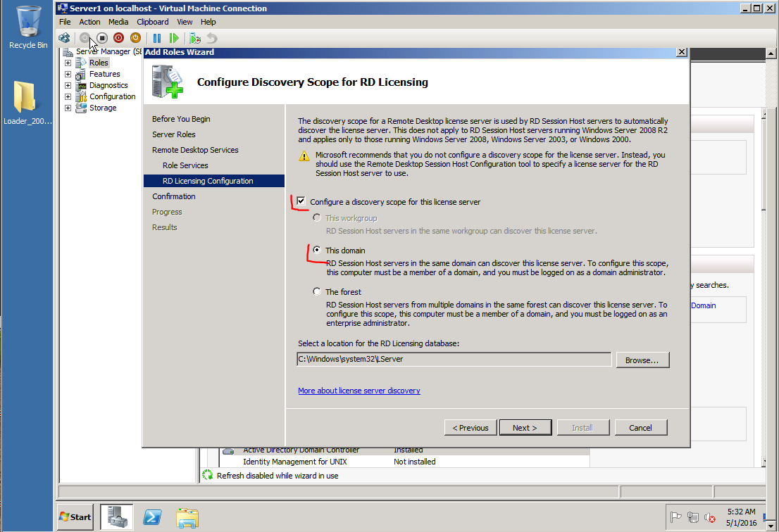The image size is (779, 532).
Task: Expand the Storage tree node
Action: pyautogui.click(x=68, y=108)
